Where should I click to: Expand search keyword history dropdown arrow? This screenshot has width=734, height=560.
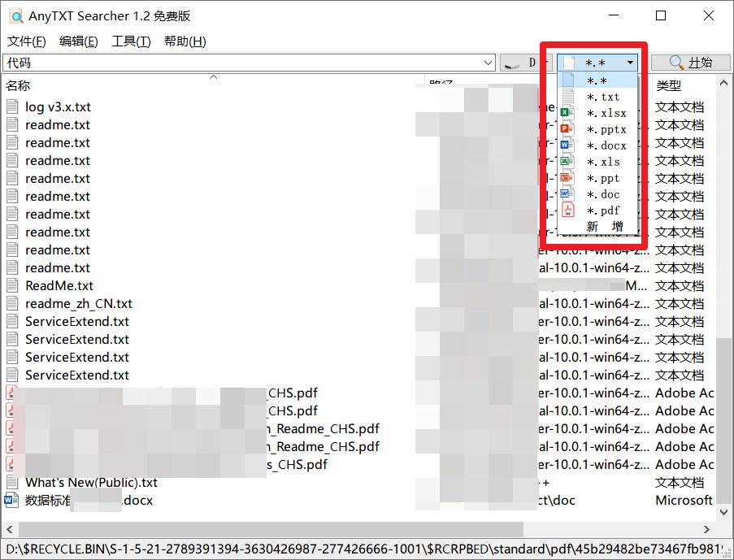489,63
